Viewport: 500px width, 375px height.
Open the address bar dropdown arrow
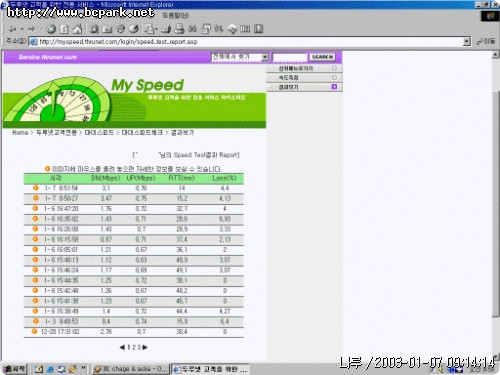(467, 42)
